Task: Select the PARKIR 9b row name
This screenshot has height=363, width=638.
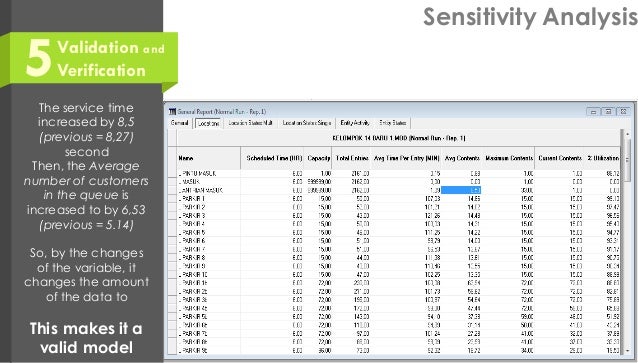Action: pyautogui.click(x=193, y=350)
